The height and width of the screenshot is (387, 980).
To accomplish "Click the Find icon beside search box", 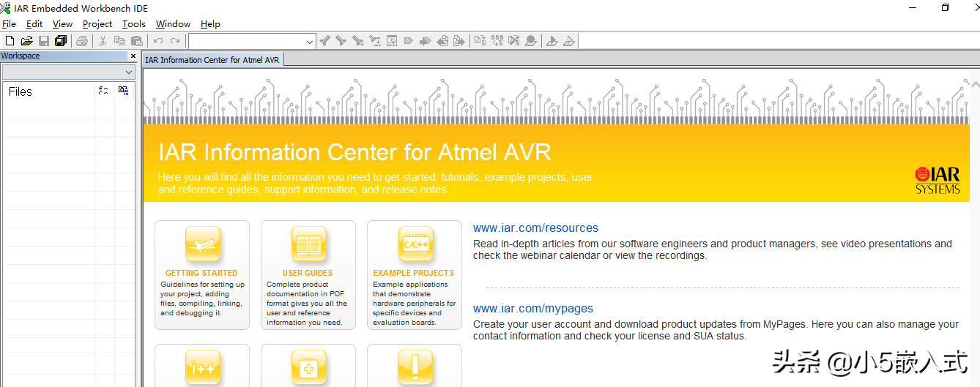I will 324,41.
